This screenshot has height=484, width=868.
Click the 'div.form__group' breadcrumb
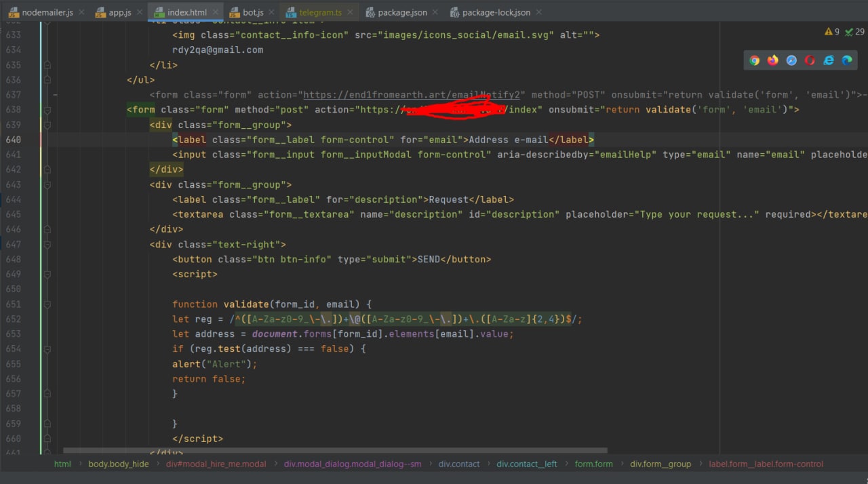[x=660, y=464]
